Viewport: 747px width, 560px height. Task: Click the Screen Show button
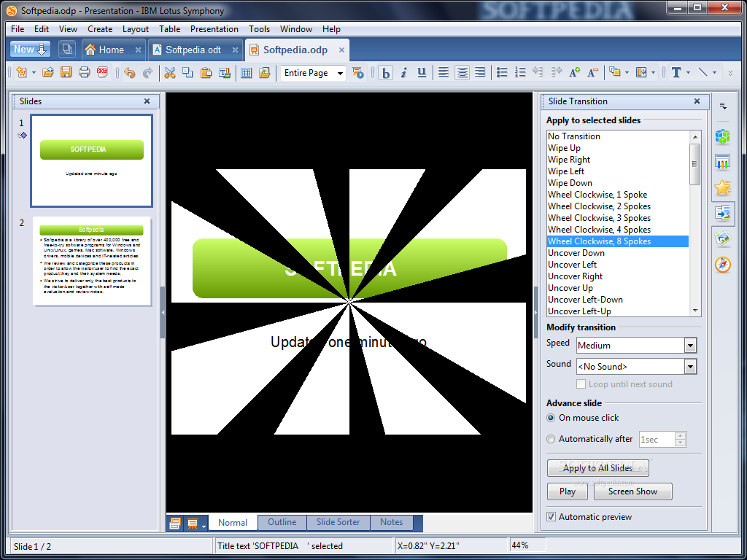[x=632, y=491]
